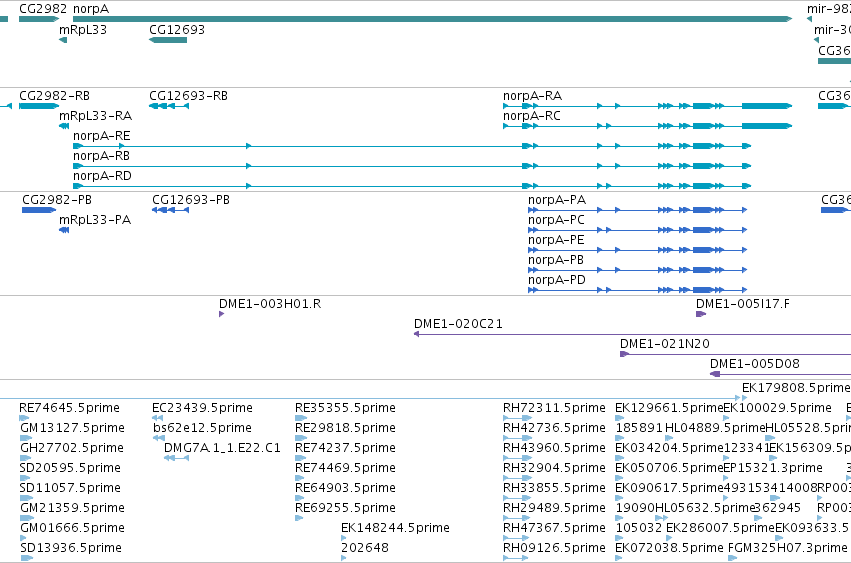Open the RE35355.5prime EST

coord(301,418)
